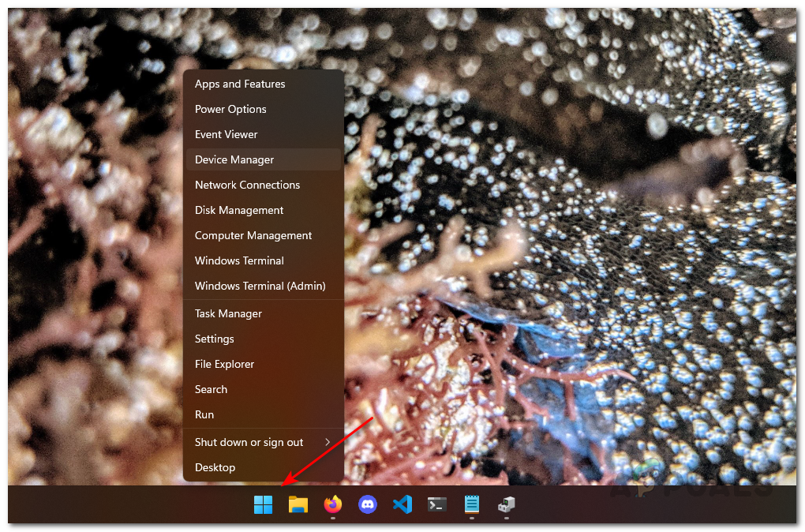Open Device Manager from the menu

(x=264, y=159)
